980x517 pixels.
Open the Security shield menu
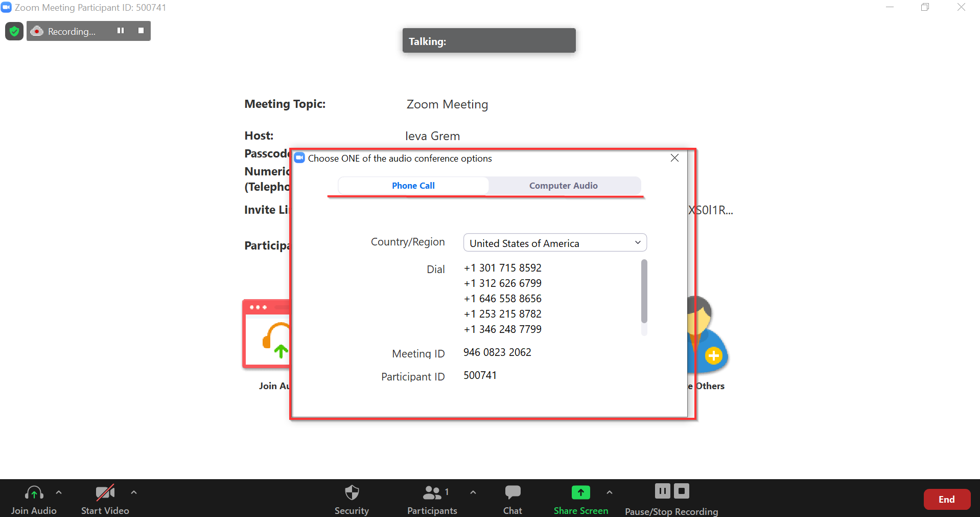coord(352,493)
